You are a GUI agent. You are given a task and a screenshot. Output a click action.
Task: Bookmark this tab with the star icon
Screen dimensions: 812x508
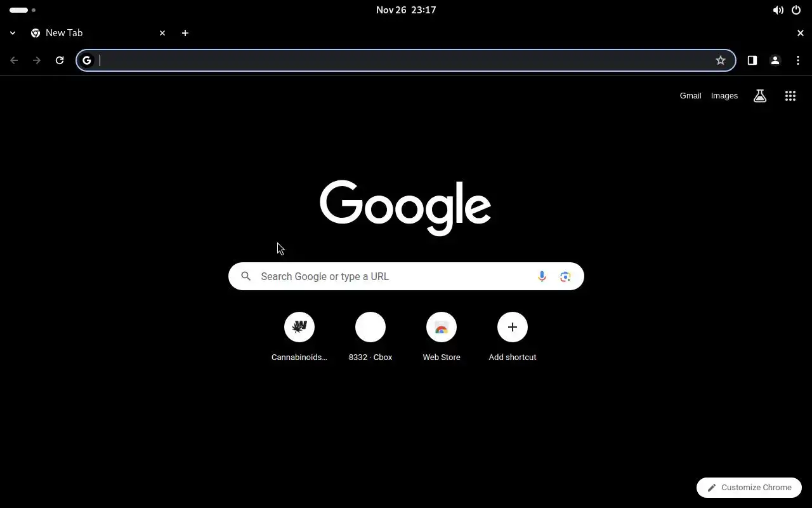point(721,60)
